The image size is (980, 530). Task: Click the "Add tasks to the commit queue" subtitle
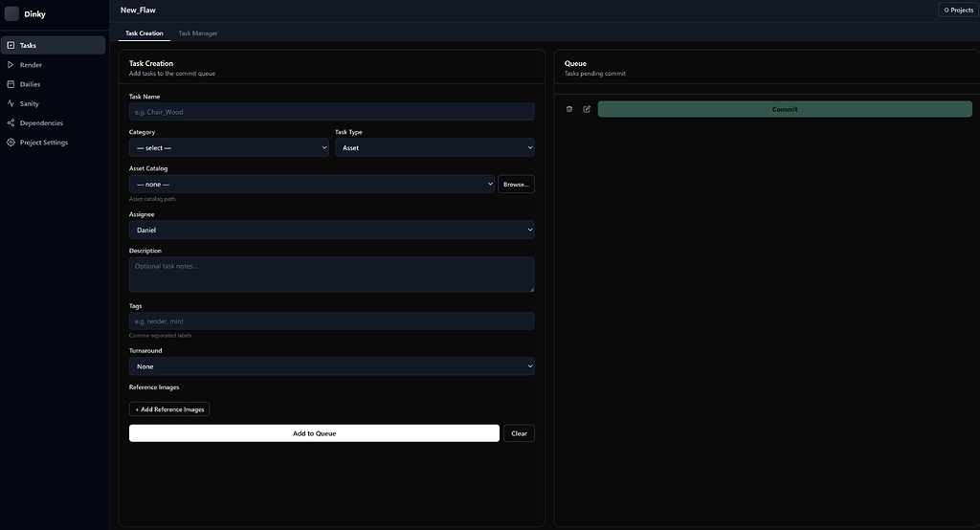point(172,73)
